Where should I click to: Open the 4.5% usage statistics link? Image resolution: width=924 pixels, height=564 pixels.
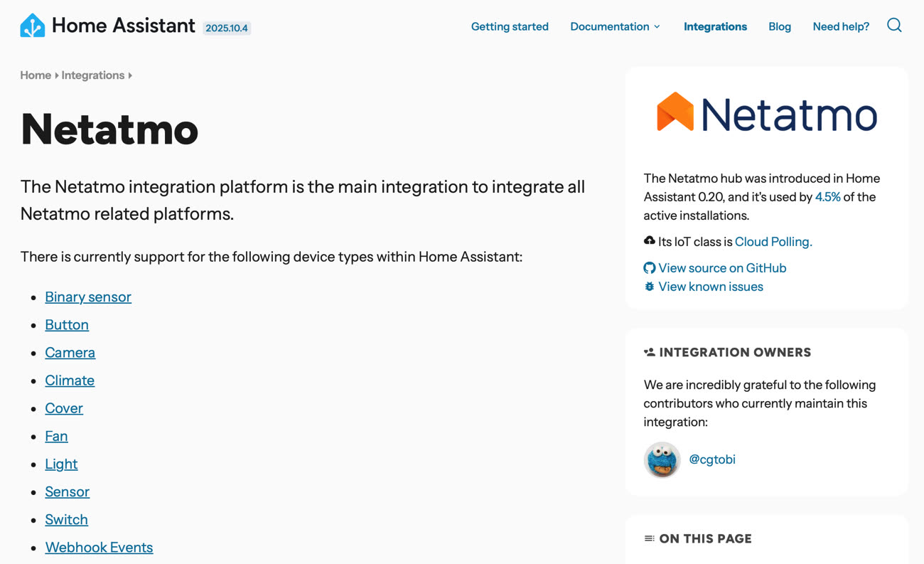(x=827, y=197)
